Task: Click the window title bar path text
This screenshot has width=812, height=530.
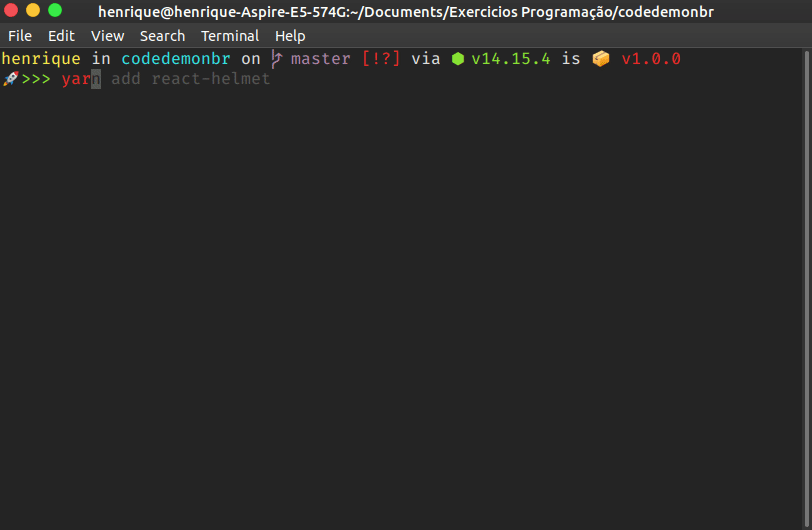Action: click(x=406, y=11)
